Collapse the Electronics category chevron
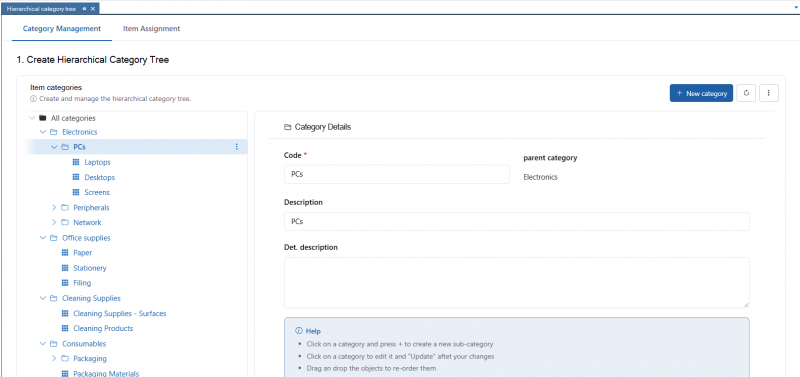The width and height of the screenshot is (800, 377). 43,132
